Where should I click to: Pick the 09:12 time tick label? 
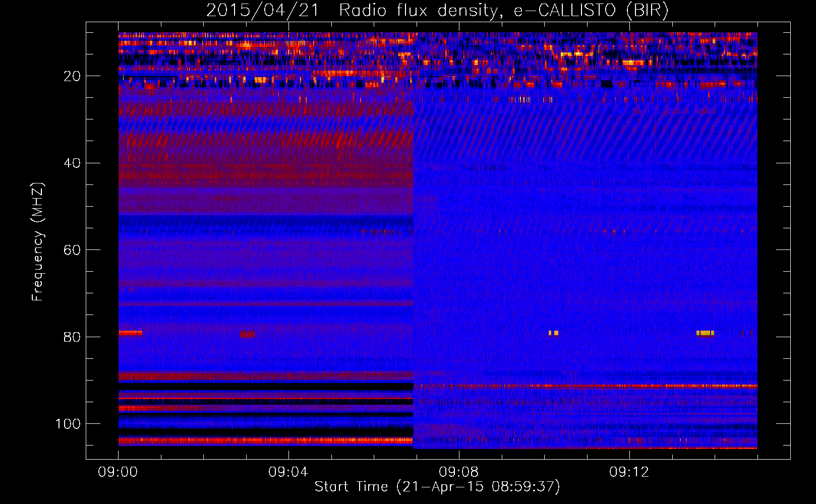629,472
